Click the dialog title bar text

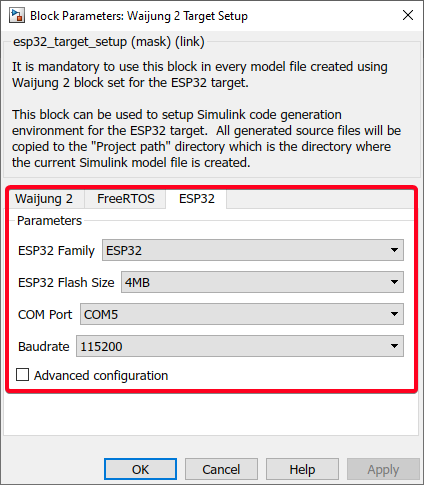coord(139,16)
